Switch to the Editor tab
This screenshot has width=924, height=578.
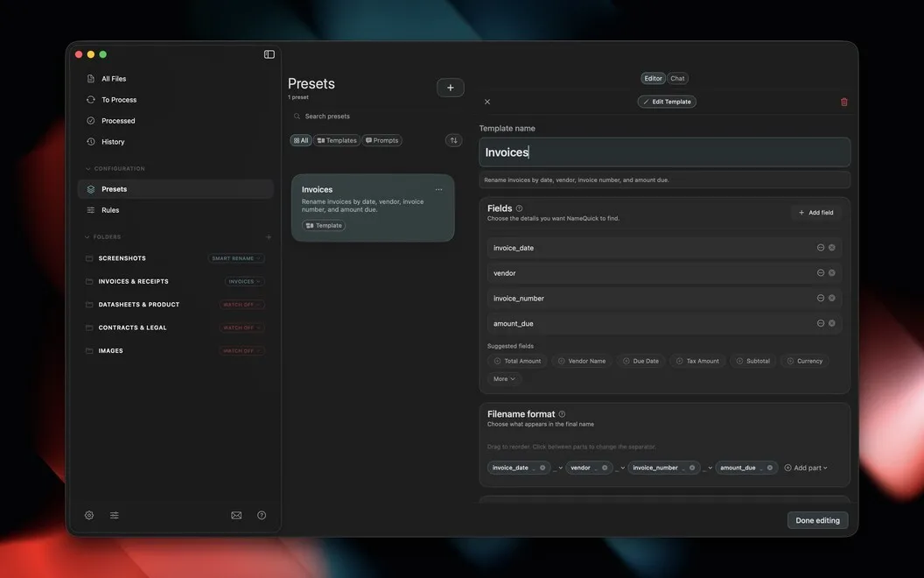click(653, 78)
